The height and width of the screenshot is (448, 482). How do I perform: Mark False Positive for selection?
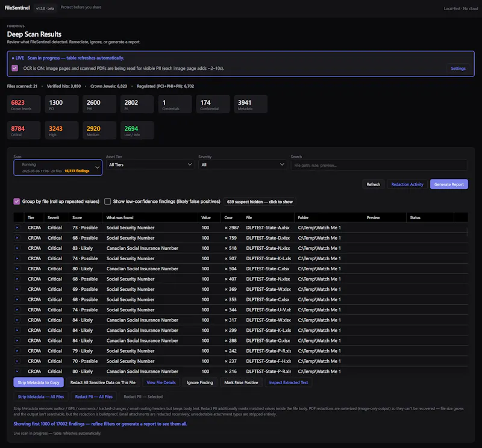241,382
